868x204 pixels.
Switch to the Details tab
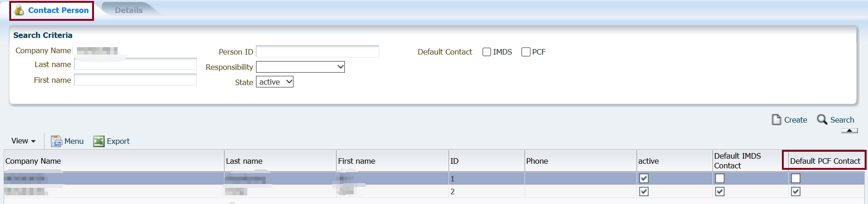coord(129,10)
